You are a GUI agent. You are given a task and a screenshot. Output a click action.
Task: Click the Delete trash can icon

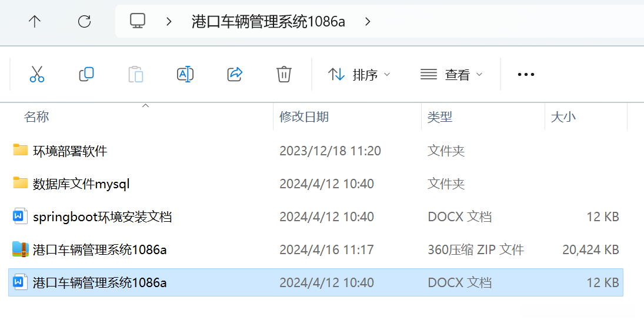[x=284, y=74]
